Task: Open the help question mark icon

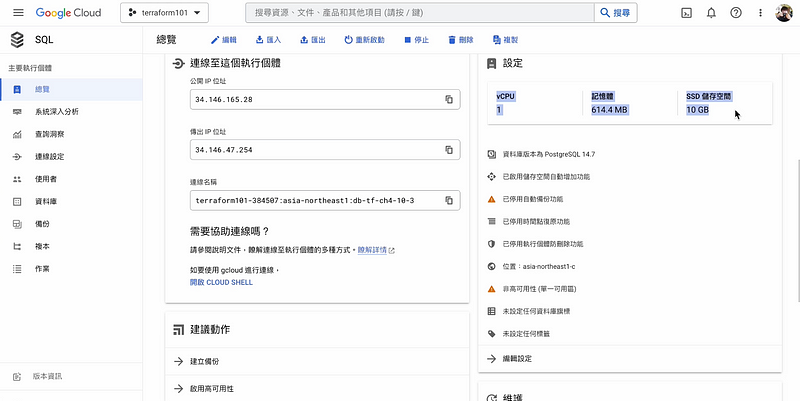Action: pos(736,13)
